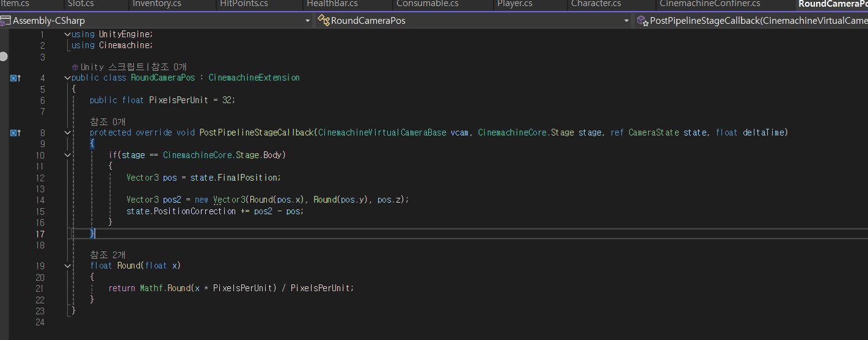Click line number 17 in the gutter
The height and width of the screenshot is (340, 868).
tap(40, 234)
